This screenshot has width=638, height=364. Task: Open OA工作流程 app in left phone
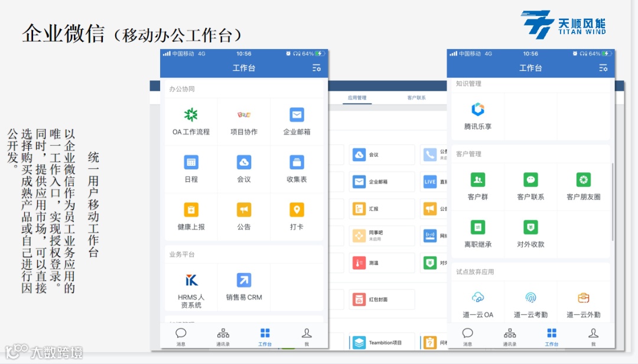coord(191,122)
